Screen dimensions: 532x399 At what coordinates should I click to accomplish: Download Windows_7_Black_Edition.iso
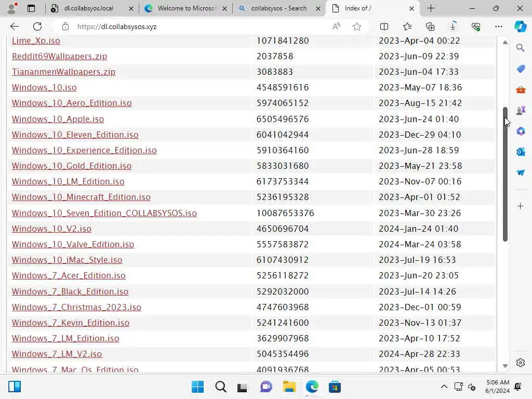point(70,291)
